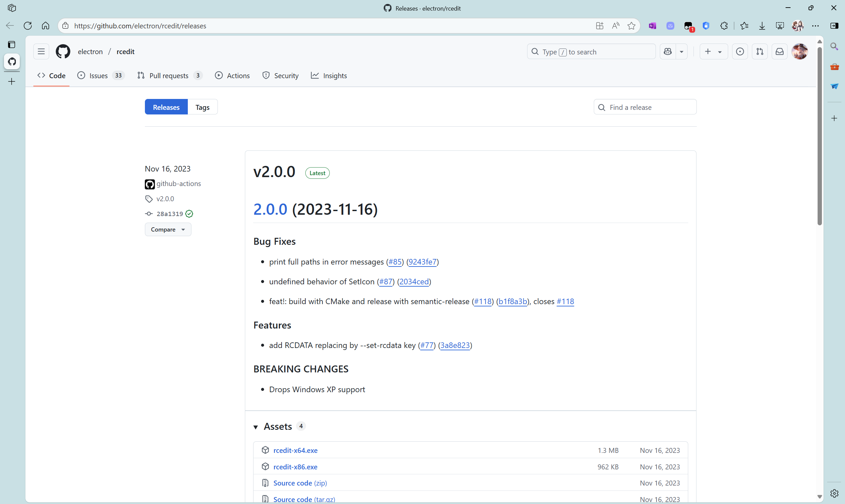Open commit 3a8e823 link

[x=455, y=345]
